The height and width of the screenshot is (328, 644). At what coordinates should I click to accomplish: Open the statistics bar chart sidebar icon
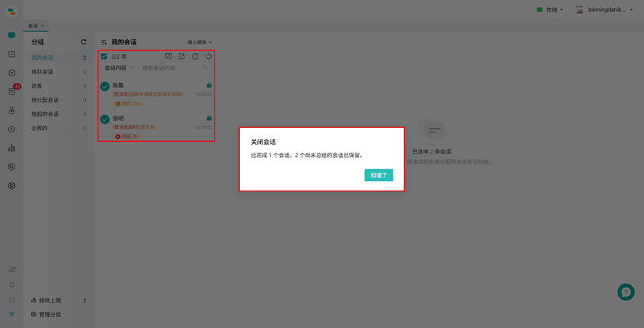point(12,148)
